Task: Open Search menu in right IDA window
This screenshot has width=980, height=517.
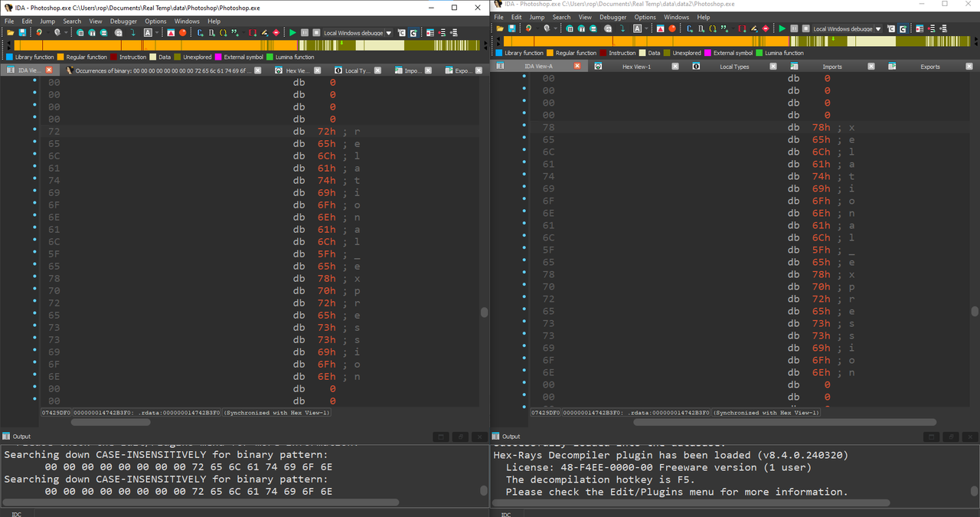Action: pyautogui.click(x=561, y=17)
